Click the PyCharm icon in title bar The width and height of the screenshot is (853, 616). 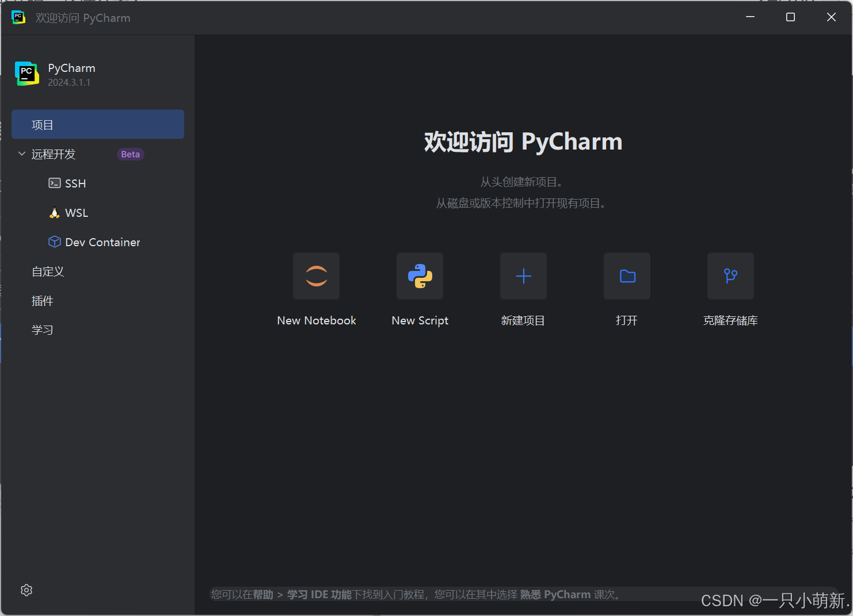(18, 17)
